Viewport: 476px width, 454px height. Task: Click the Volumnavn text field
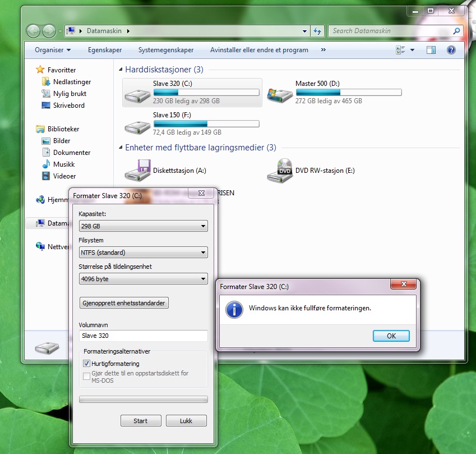(144, 336)
